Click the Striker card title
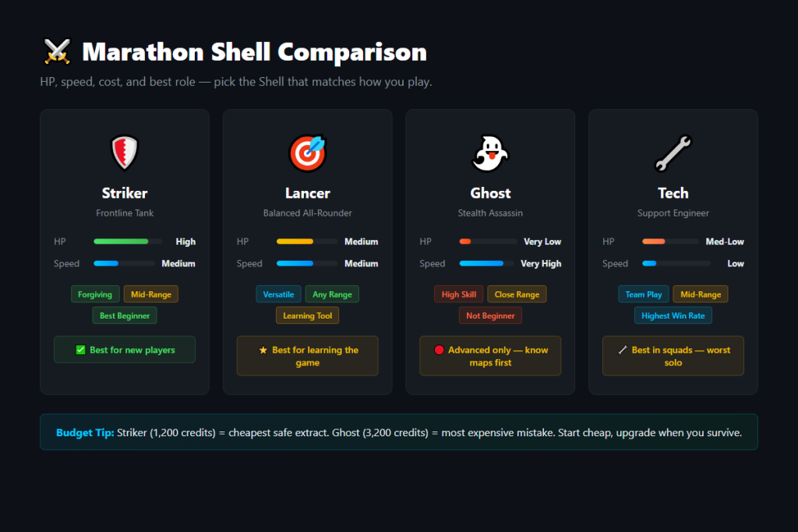This screenshot has width=798, height=532. 125,193
